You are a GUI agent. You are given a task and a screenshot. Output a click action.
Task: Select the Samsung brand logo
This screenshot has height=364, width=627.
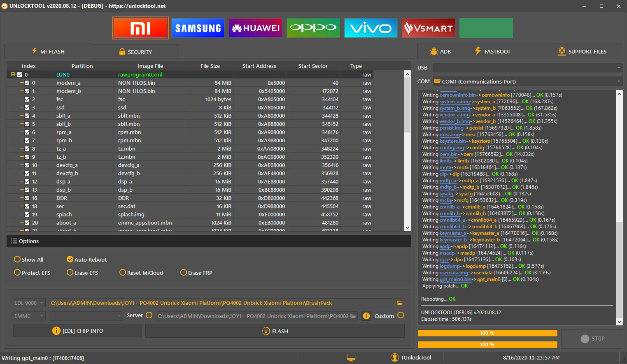(x=198, y=28)
